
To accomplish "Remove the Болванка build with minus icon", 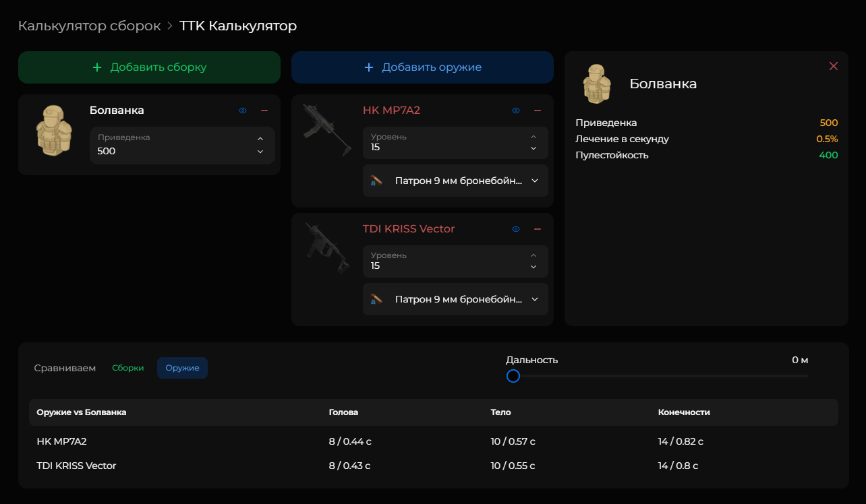I will [x=264, y=111].
